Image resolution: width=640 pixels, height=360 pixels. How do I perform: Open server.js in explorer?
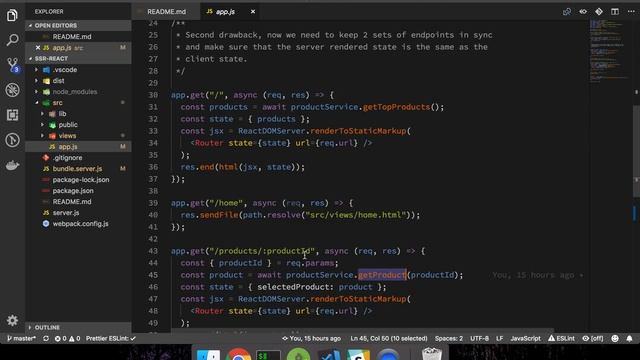[x=78, y=213]
